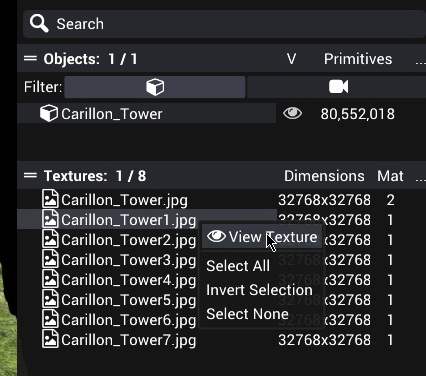Click image icon beside Carillon_Tower.jpg
This screenshot has width=426, height=376.
[x=50, y=199]
